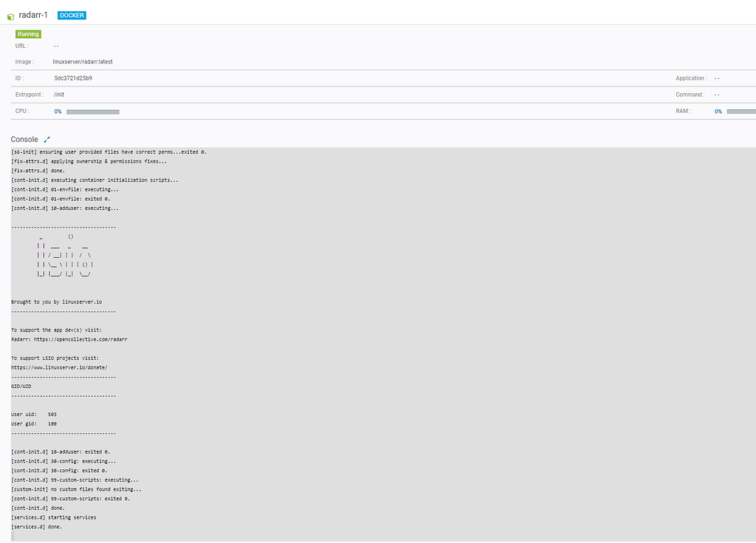756x543 pixels.
Task: Select the Running status indicator
Action: click(27, 33)
